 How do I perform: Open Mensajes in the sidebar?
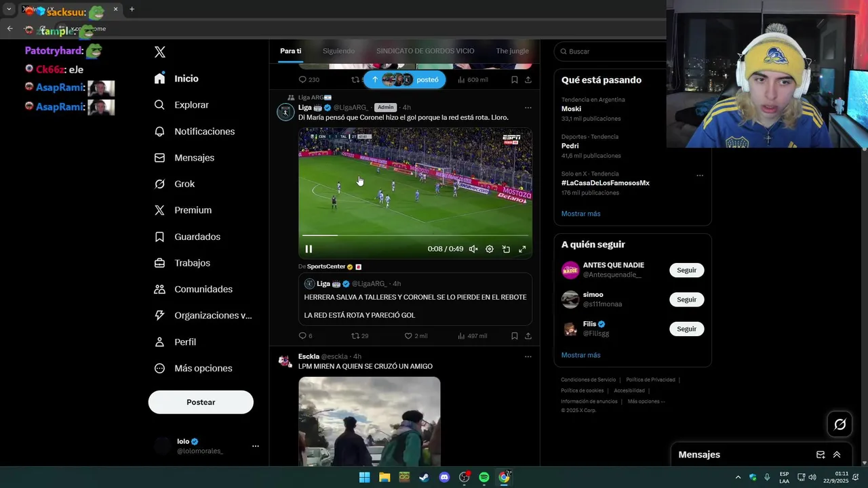[184, 157]
